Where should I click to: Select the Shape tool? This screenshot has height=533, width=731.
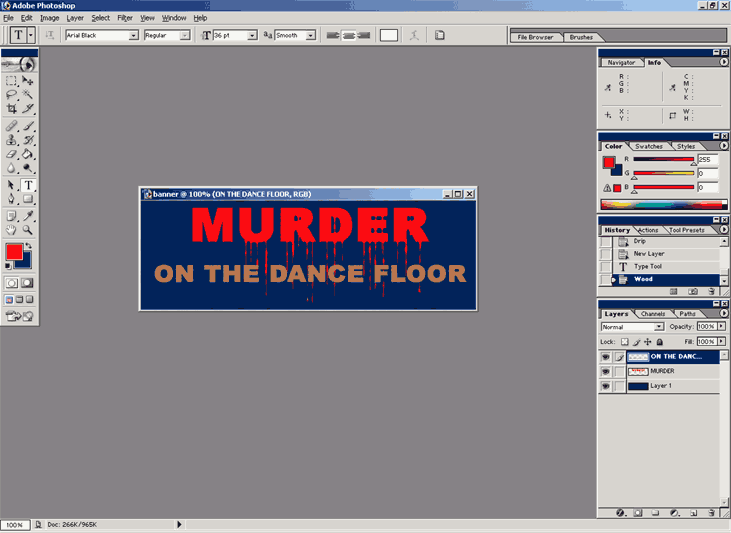[x=28, y=199]
